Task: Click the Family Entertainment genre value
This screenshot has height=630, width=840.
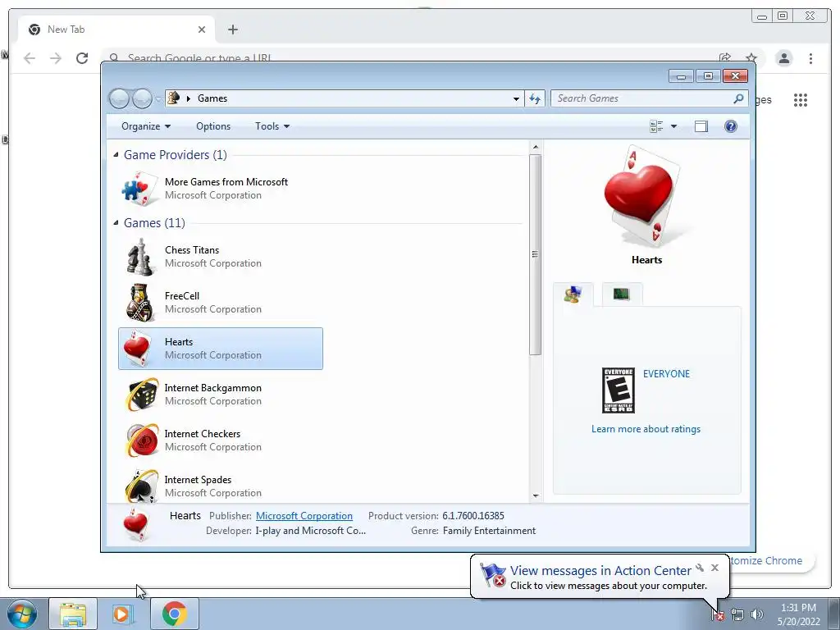Action: (489, 531)
